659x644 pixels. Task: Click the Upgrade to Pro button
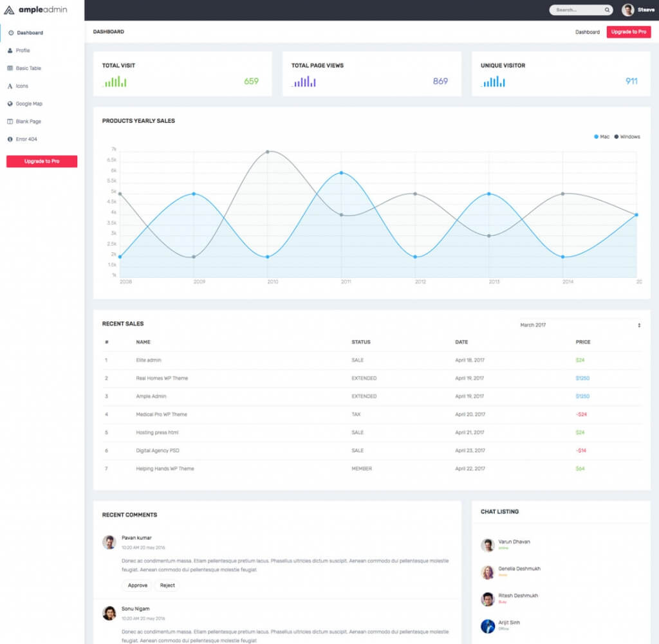(x=628, y=32)
